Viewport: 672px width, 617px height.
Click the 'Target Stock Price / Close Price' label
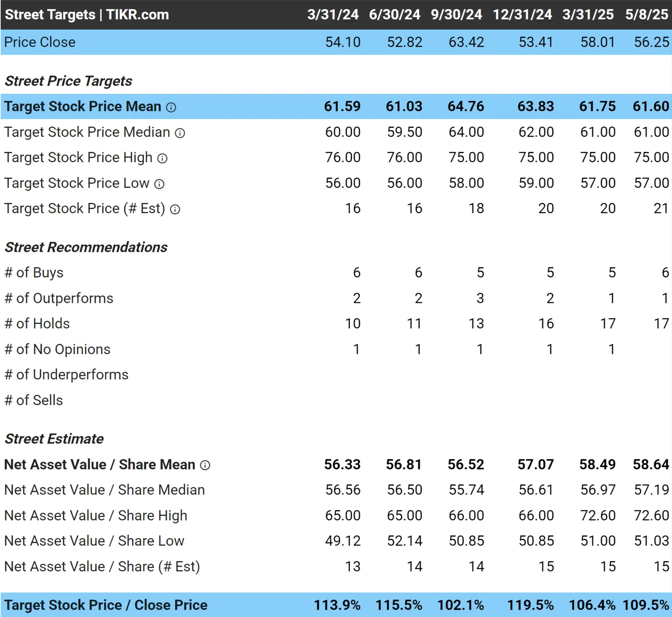[x=106, y=605]
